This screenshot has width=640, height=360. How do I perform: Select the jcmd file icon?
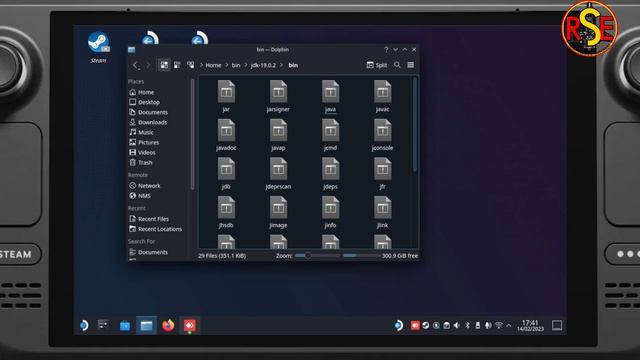pyautogui.click(x=330, y=130)
